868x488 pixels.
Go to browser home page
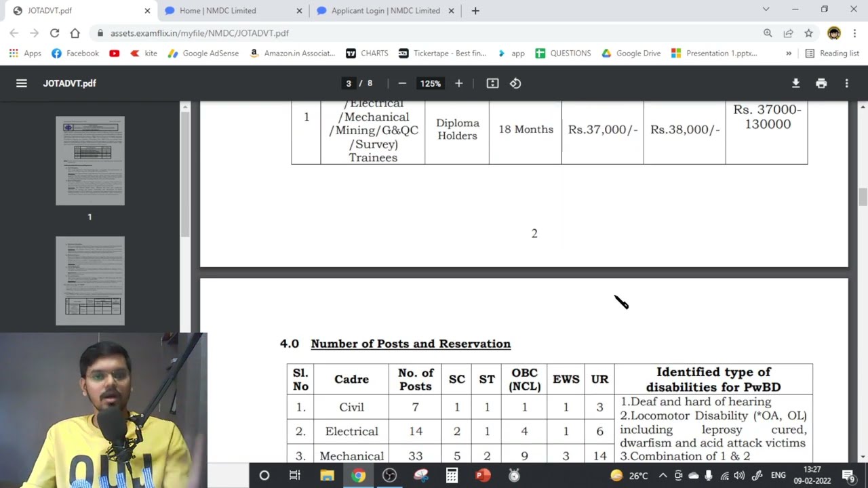[75, 33]
